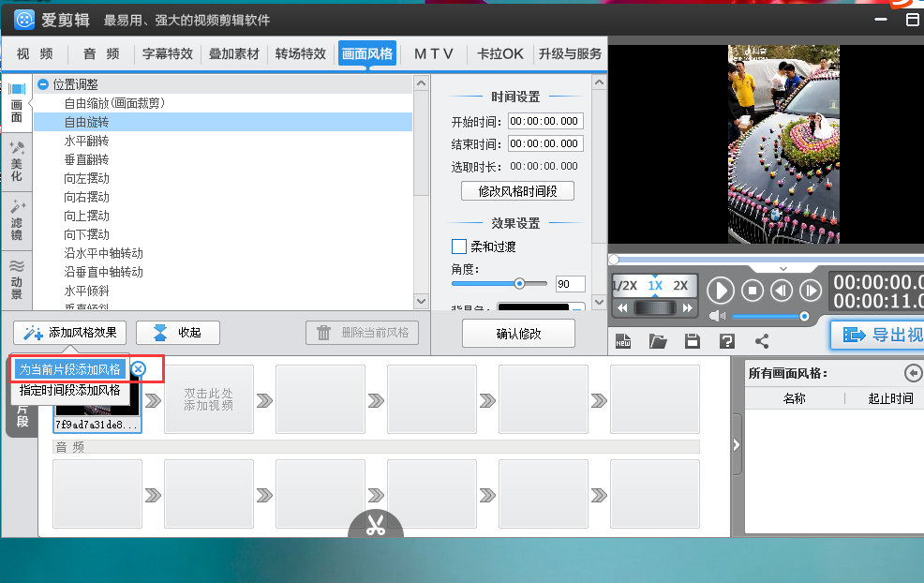Select 水平翻转 effect

(86, 141)
